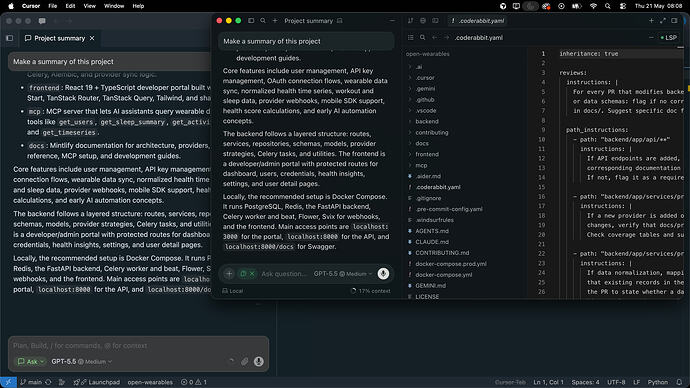This screenshot has width=690, height=388.
Task: Open the File menu
Action: (53, 6)
